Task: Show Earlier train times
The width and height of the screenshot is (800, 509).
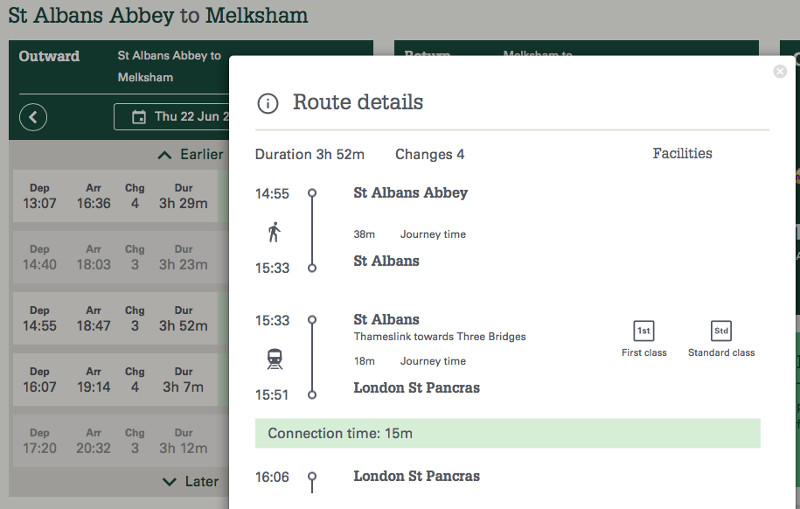Action: (190, 155)
